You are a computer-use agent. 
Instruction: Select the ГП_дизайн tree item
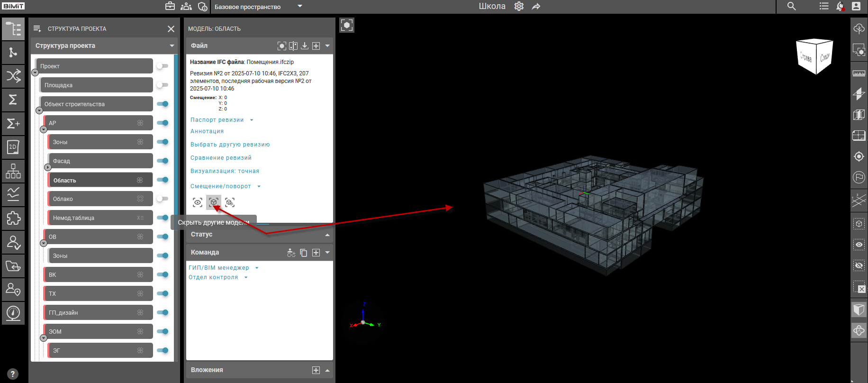tap(99, 312)
